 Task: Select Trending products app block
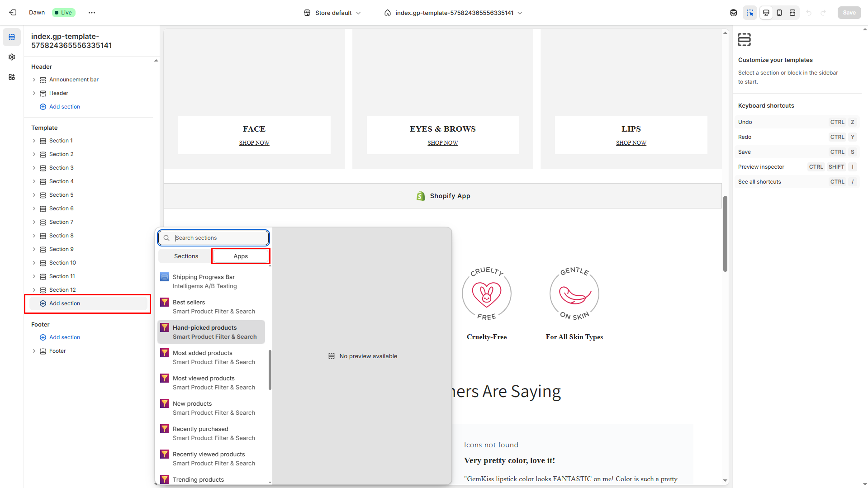[x=211, y=479]
